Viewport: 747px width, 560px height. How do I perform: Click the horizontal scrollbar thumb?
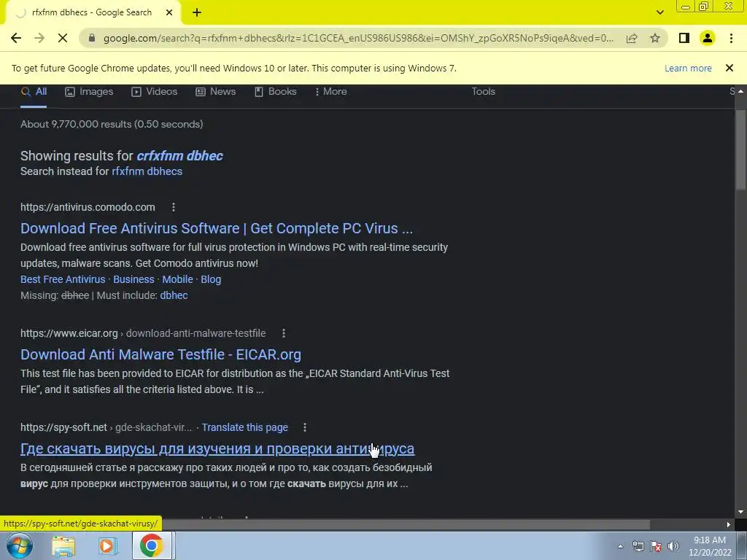(x=406, y=524)
